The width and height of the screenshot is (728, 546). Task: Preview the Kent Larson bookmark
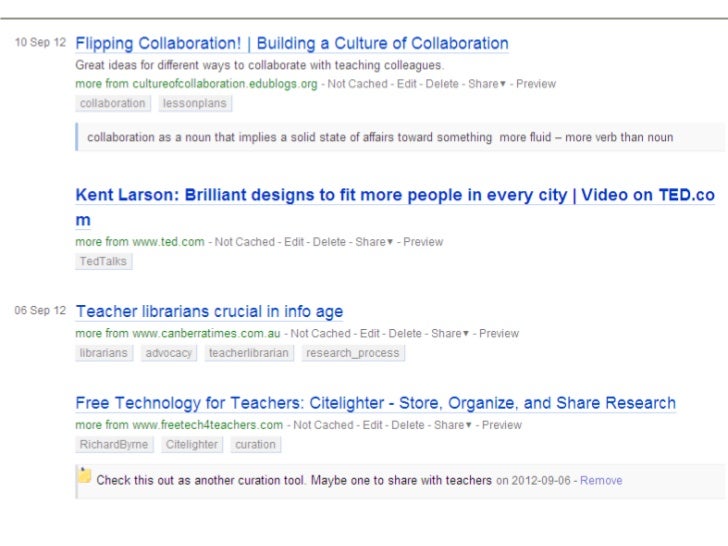point(423,242)
